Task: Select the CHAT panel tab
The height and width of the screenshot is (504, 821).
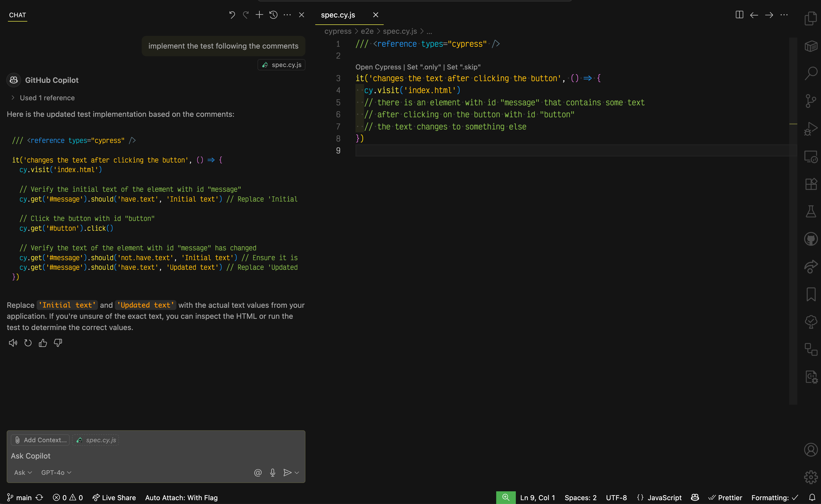Action: tap(17, 15)
